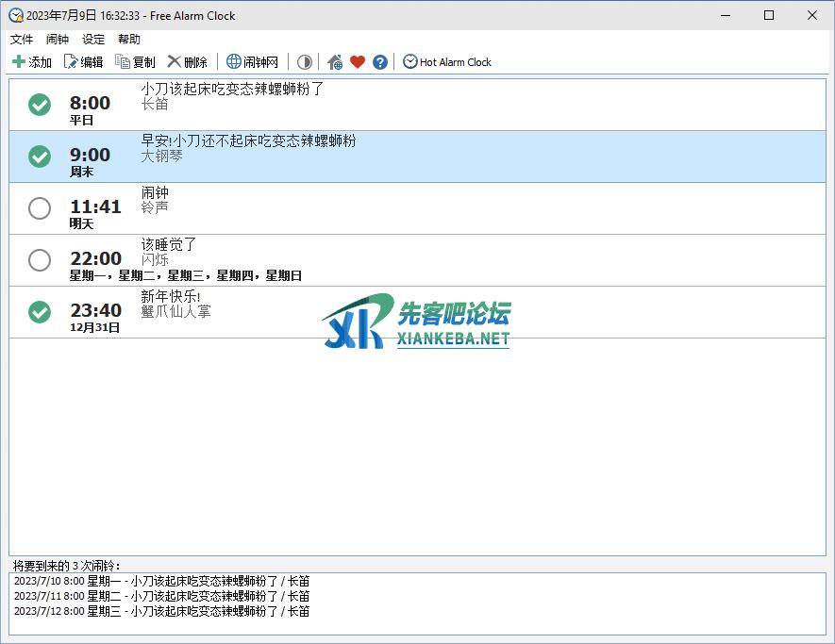The image size is (835, 644).
Task: Disable the 23:40 New Year alarm checkmark
Action: 40,312
